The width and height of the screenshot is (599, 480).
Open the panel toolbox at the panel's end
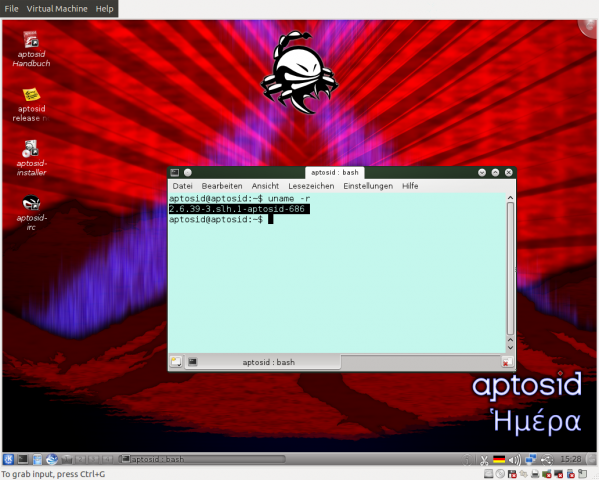coord(591,459)
